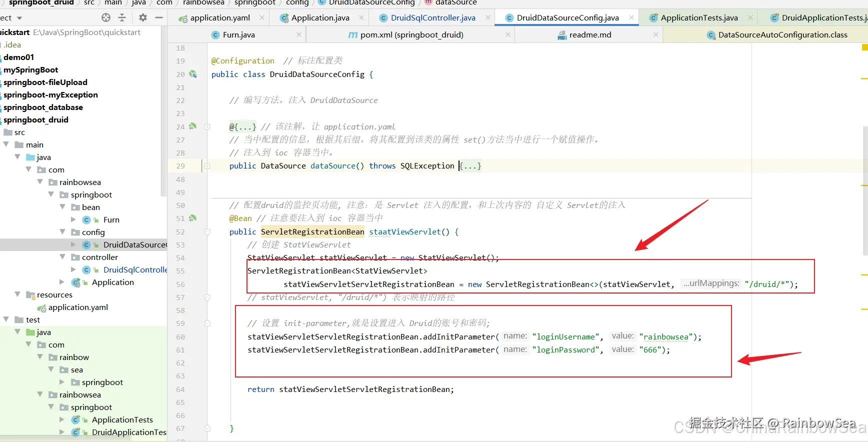The image size is (868, 442).
Task: Open readme.md editor tab
Action: pyautogui.click(x=590, y=35)
